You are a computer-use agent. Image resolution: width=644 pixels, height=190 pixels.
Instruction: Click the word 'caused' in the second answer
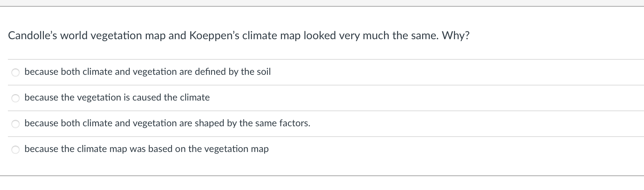147,97
